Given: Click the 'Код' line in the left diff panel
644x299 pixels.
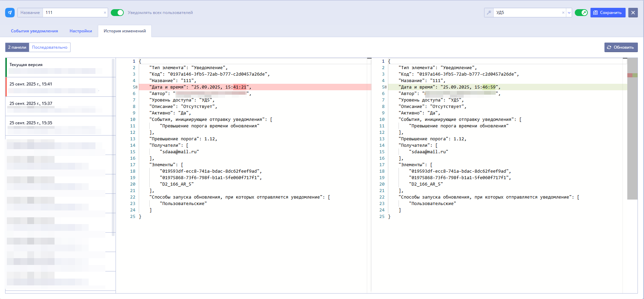Looking at the screenshot, I should click(x=209, y=74).
